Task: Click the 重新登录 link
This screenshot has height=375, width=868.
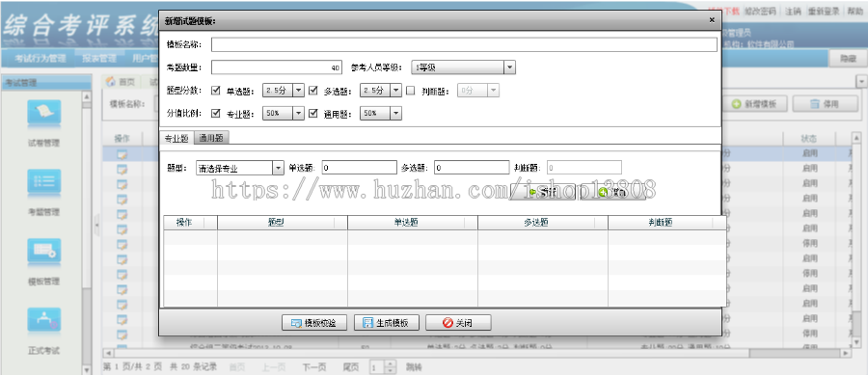Action: [x=824, y=11]
